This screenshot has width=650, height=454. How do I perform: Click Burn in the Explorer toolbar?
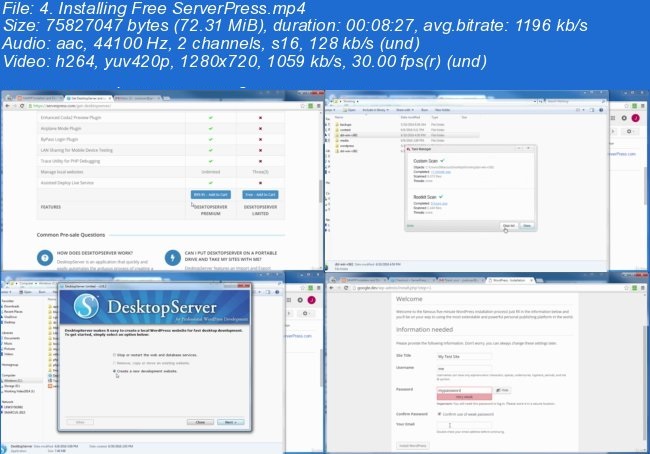[x=424, y=110]
